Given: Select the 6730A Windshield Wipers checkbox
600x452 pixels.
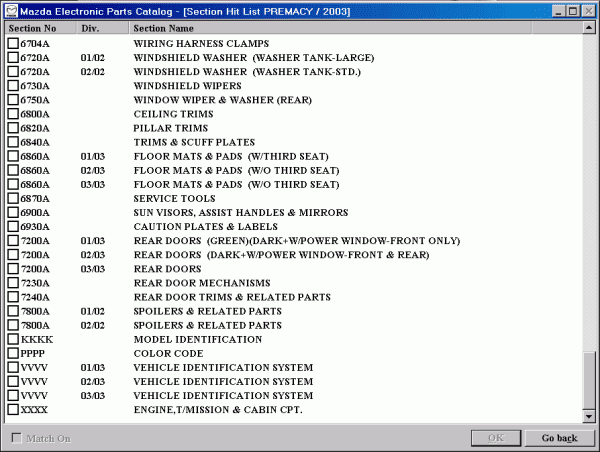Looking at the screenshot, I should 13,86.
